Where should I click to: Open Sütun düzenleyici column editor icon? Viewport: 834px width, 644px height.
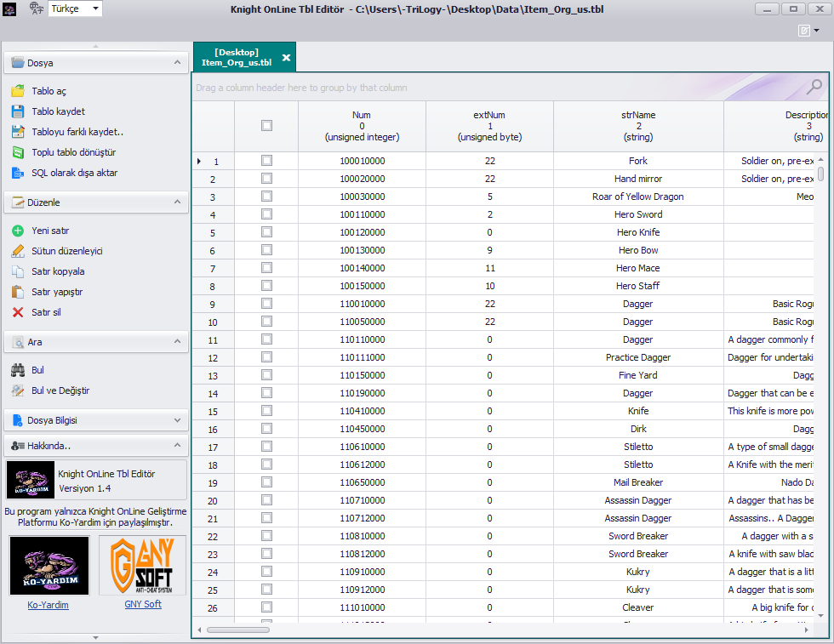tap(18, 251)
